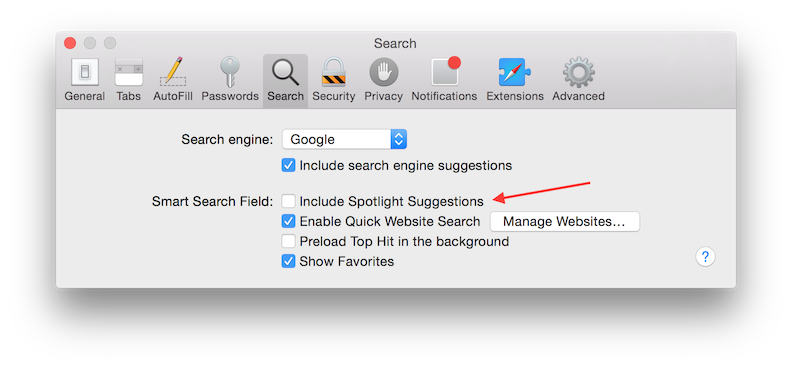Check Preload Top Hit in the background
Image resolution: width=792 pixels, height=368 pixels.
click(288, 241)
